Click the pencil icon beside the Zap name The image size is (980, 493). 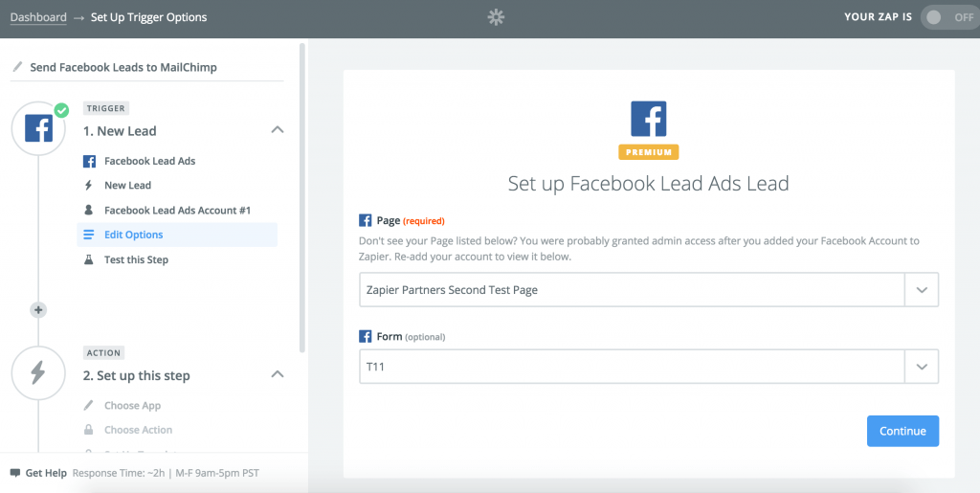point(17,67)
